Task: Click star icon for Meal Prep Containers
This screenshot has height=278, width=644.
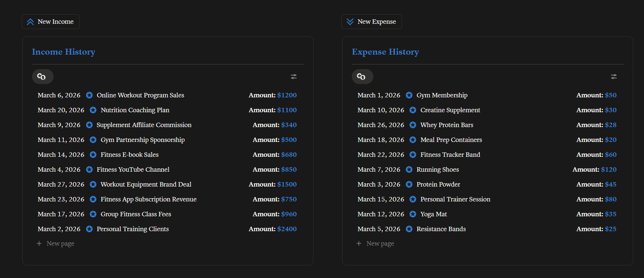Action: tap(413, 140)
